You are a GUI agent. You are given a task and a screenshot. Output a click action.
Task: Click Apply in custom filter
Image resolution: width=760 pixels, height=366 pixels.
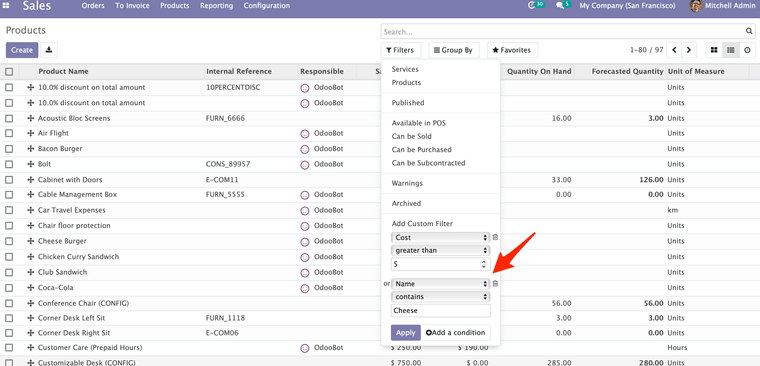(406, 333)
